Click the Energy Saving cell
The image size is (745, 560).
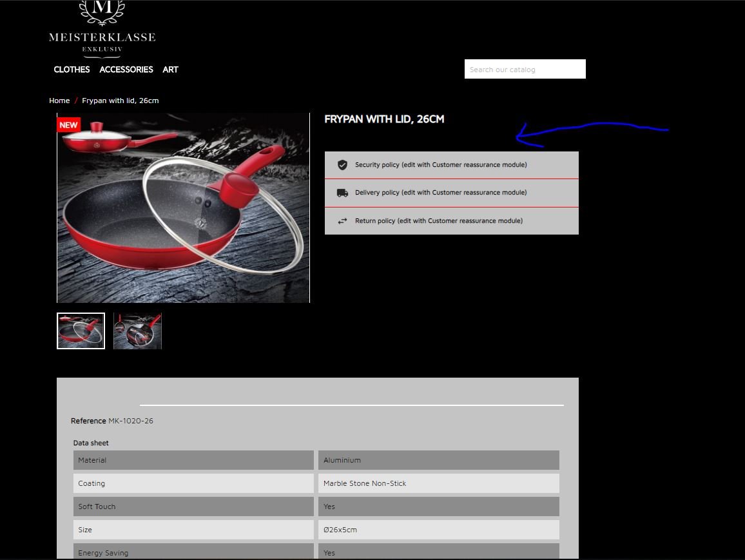coord(193,552)
